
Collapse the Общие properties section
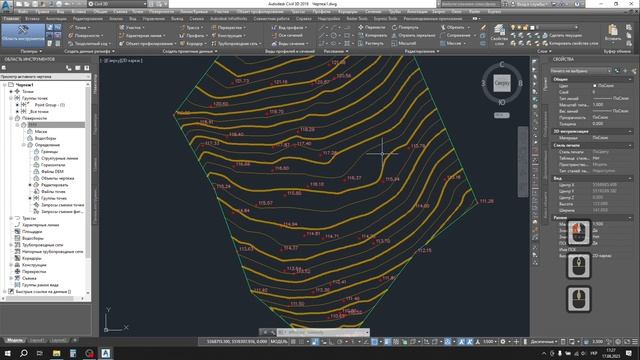coord(630,79)
